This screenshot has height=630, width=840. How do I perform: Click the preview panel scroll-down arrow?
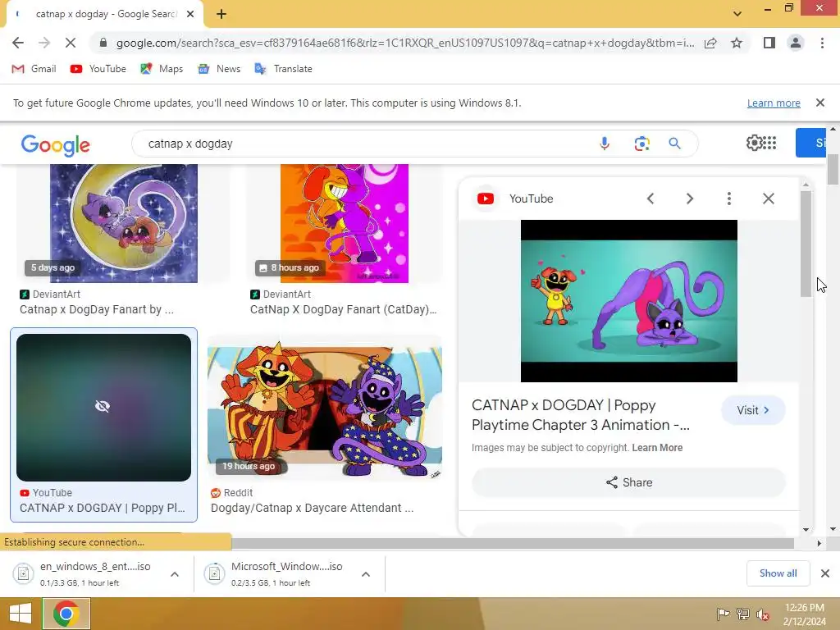tap(806, 530)
